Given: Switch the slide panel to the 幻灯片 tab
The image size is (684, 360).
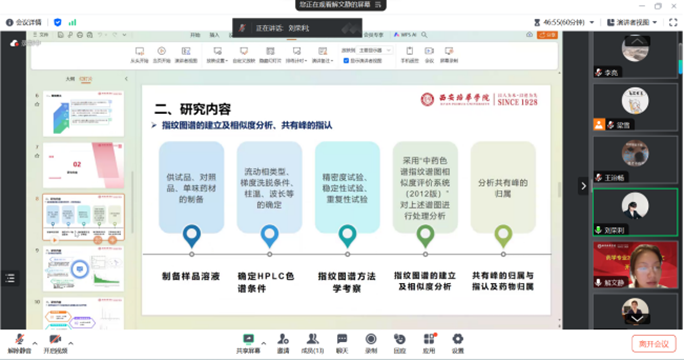Looking at the screenshot, I should [x=86, y=79].
